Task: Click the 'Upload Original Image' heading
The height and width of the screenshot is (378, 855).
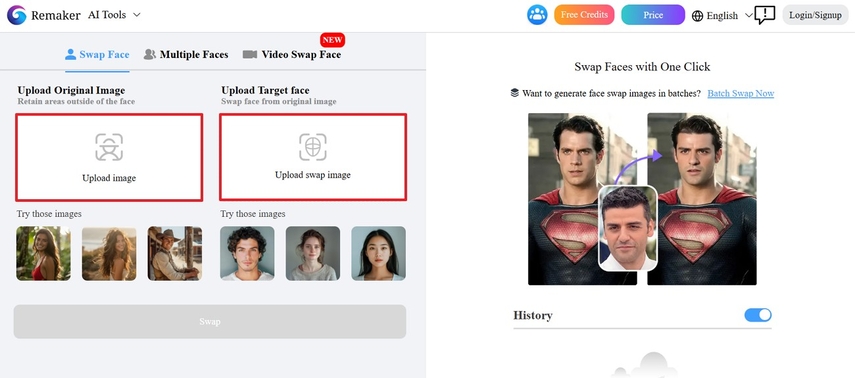Action: 71,90
